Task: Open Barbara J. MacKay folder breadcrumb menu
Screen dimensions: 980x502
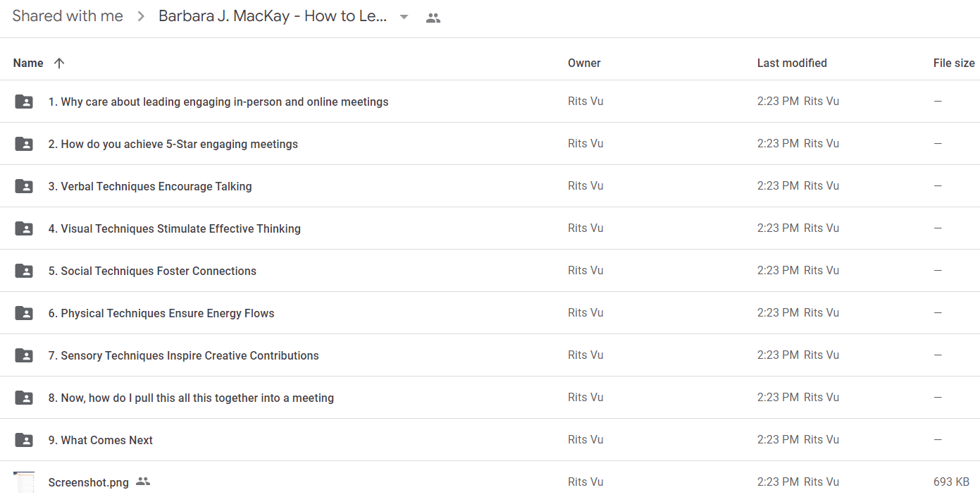Action: click(x=273, y=17)
